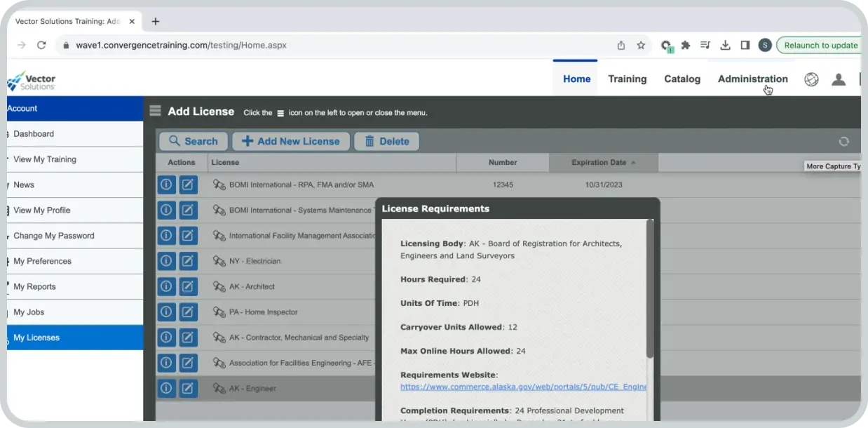Open the user profile icon
The width and height of the screenshot is (868, 428).
point(839,79)
